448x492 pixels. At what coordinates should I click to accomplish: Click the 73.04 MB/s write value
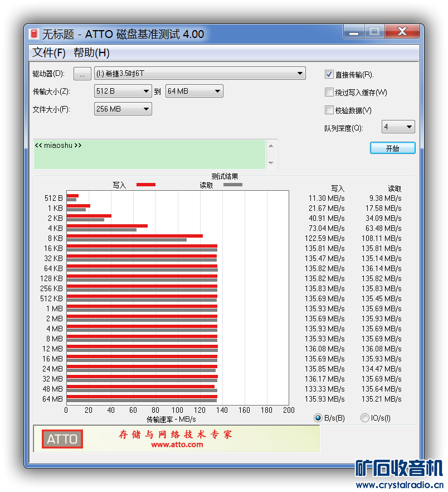coord(327,229)
